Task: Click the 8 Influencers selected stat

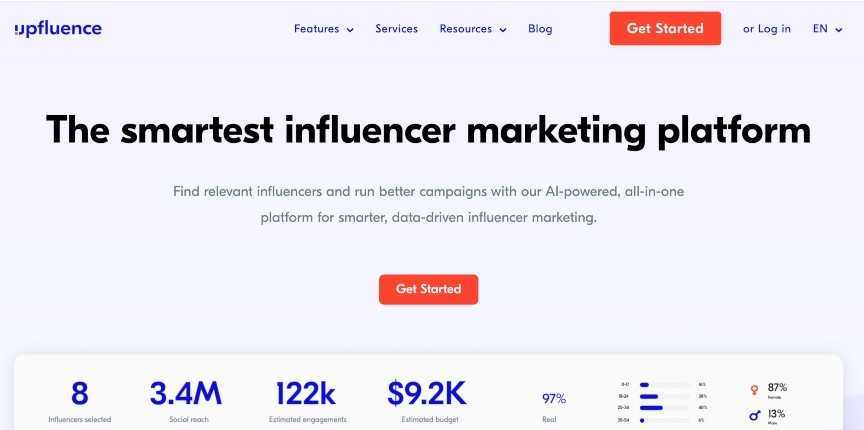Action: pos(80,394)
